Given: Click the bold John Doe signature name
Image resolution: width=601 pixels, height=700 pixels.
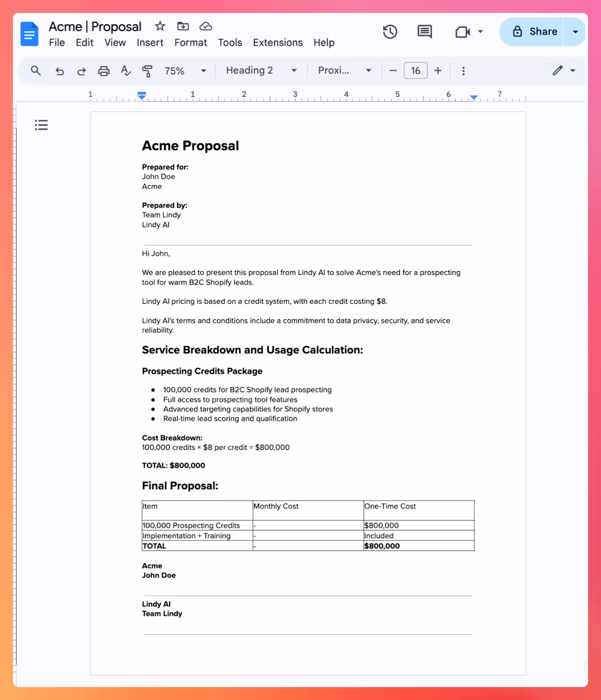Looking at the screenshot, I should [x=159, y=575].
